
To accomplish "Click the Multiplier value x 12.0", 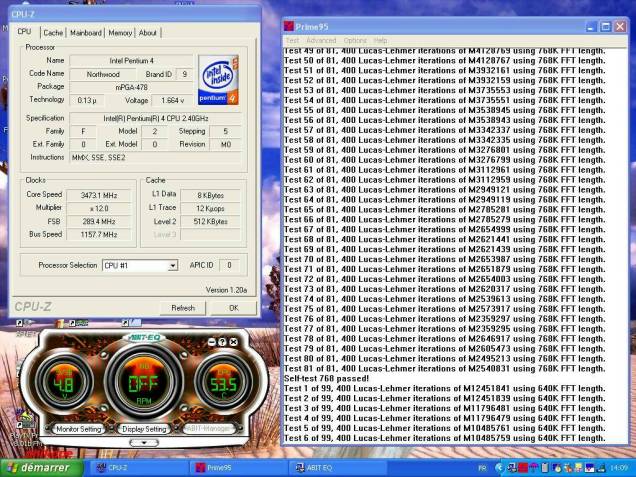I will point(99,208).
